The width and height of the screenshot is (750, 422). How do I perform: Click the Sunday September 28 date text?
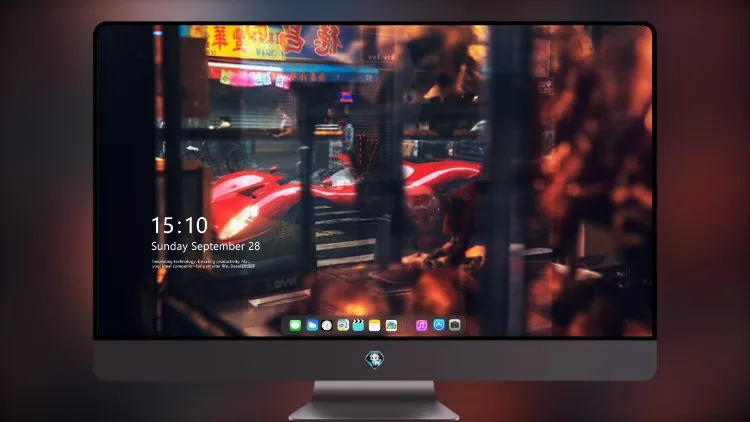[206, 246]
